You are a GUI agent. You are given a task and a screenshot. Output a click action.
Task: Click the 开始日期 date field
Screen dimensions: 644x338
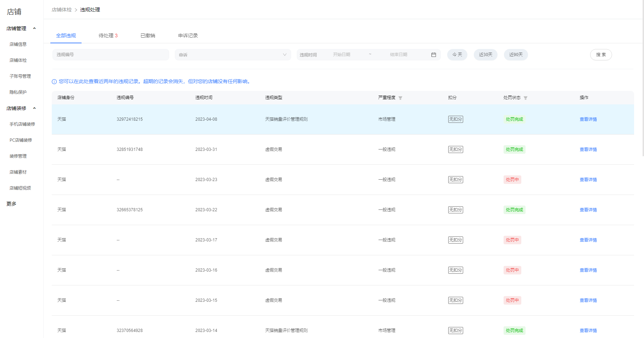coord(342,55)
